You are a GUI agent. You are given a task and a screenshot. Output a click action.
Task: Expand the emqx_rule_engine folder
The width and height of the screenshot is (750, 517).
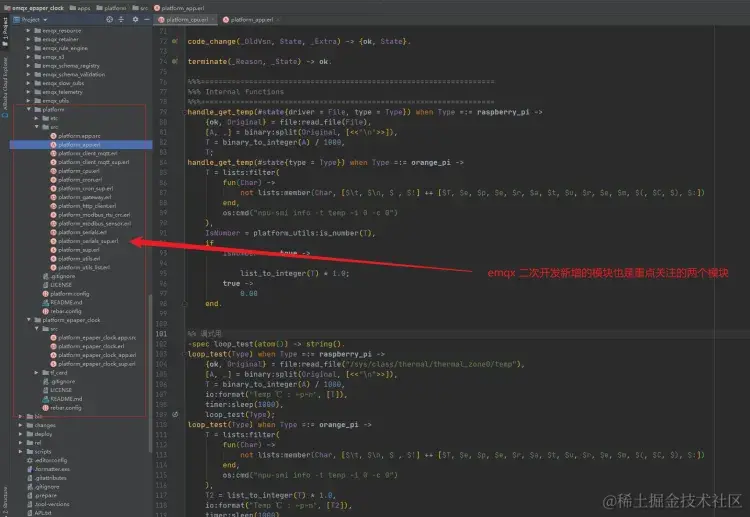click(x=28, y=48)
